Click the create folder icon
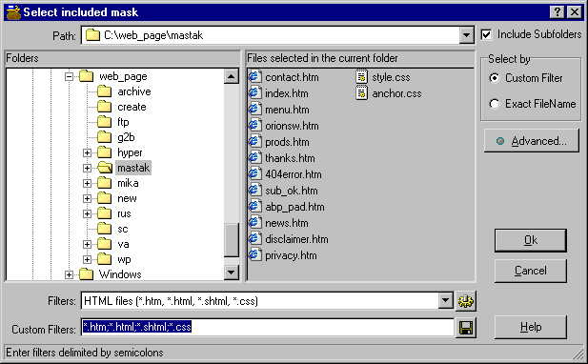 105,107
